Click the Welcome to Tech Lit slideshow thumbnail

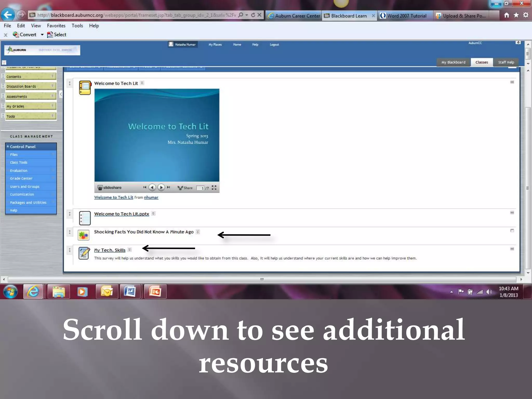pos(157,135)
